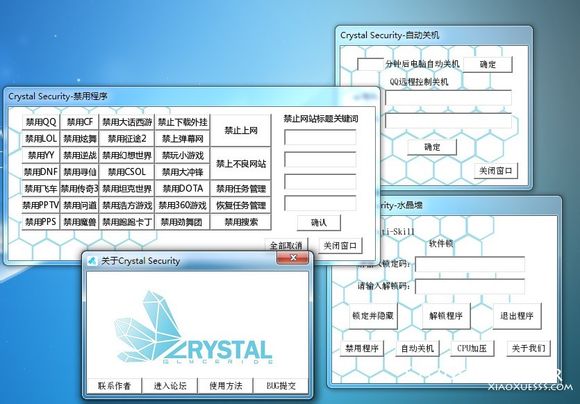This screenshot has width=580, height=404.
Task: Click the 解锁程序 button
Action: [x=446, y=316]
